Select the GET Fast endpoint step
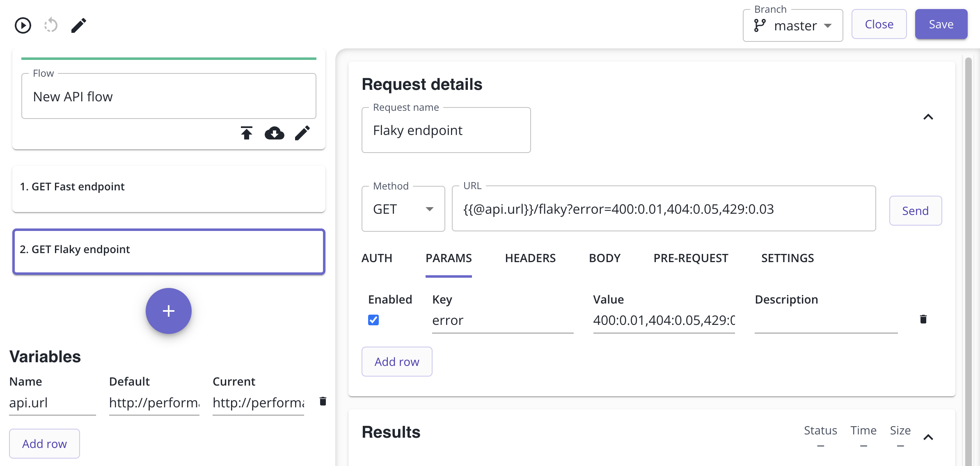 point(169,189)
